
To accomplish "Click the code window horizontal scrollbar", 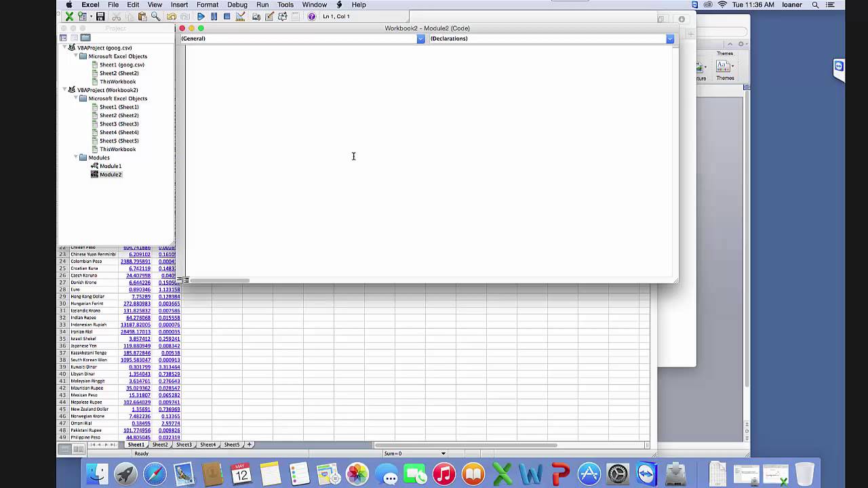I will click(220, 281).
